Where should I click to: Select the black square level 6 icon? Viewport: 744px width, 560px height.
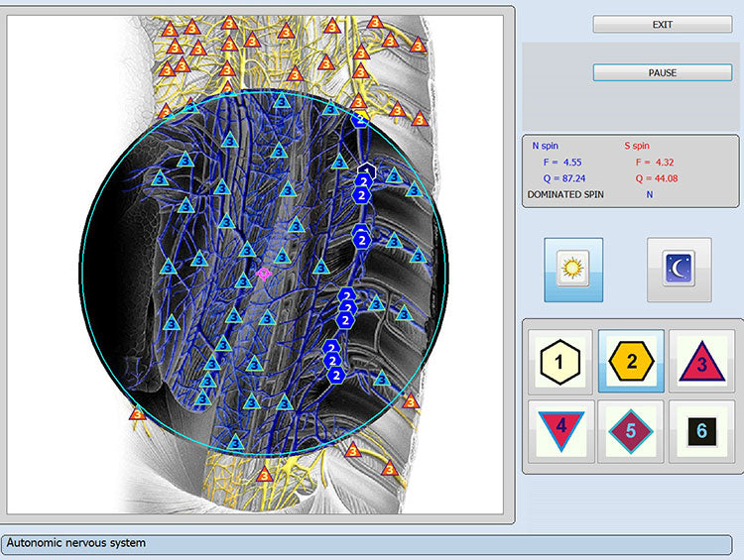(x=702, y=431)
